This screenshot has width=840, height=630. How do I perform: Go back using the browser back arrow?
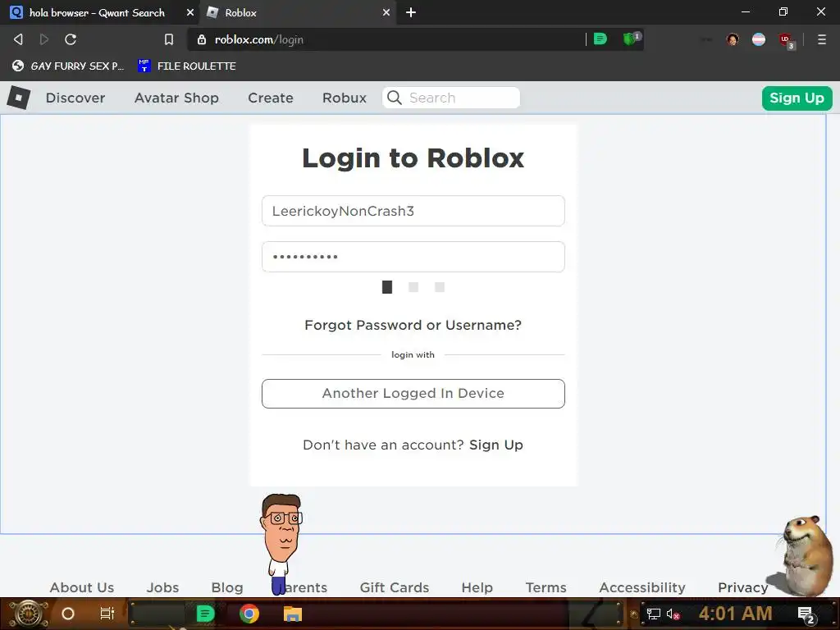click(18, 39)
